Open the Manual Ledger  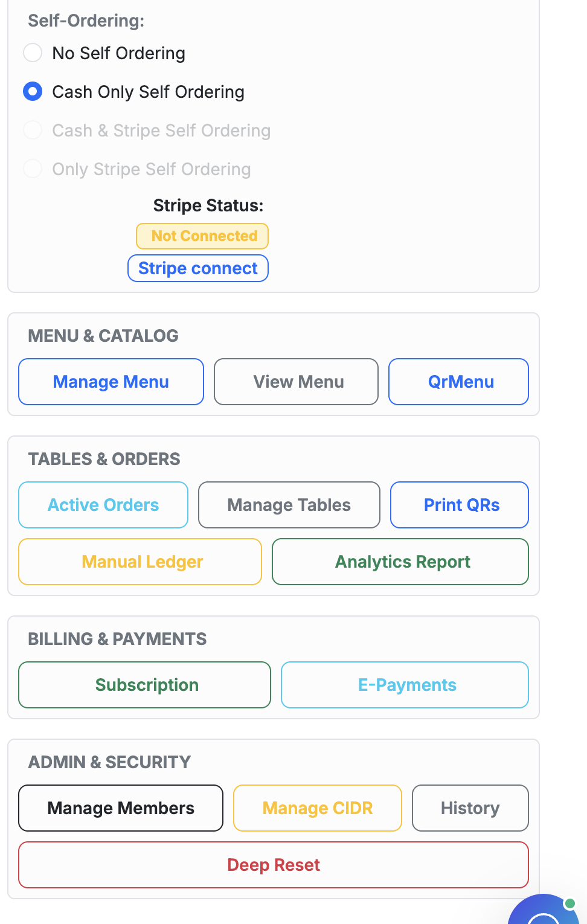coord(140,562)
